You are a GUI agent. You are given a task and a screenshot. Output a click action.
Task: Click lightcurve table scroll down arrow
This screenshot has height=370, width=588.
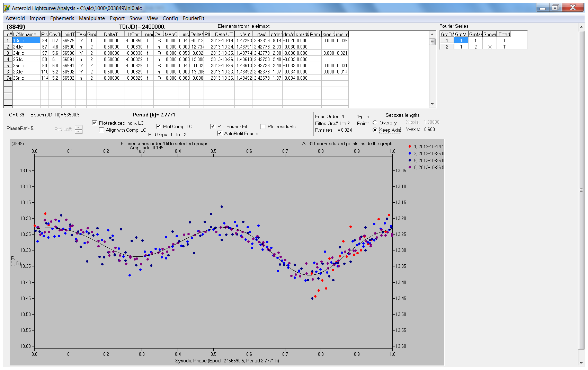[432, 104]
